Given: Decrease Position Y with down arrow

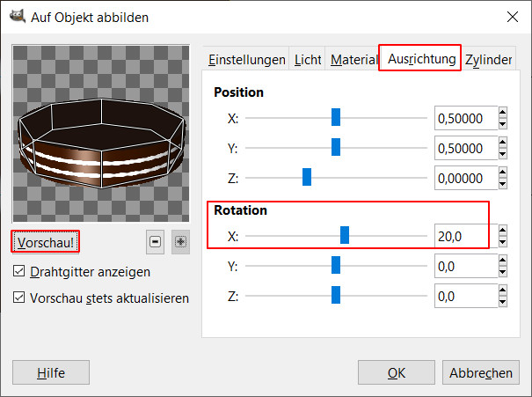Looking at the screenshot, I should [503, 154].
